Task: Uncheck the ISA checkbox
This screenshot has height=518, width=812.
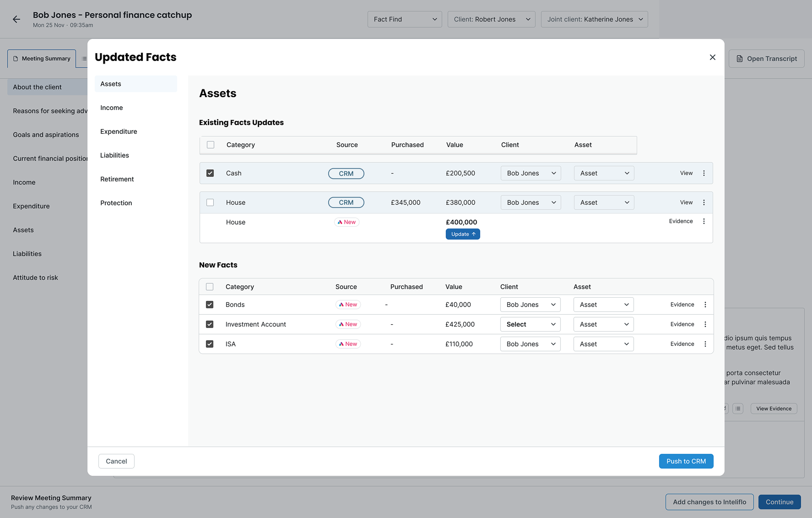Action: (210, 344)
